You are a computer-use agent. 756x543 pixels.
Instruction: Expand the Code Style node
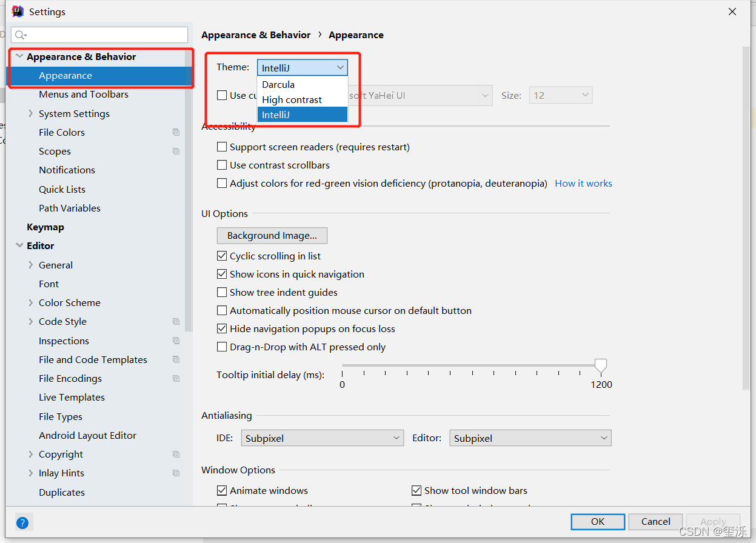click(31, 321)
